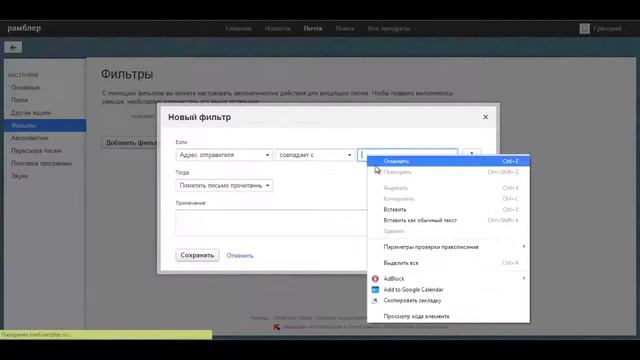Go to Главная in top navigation
Viewport: 640px width, 360px height.
(238, 29)
